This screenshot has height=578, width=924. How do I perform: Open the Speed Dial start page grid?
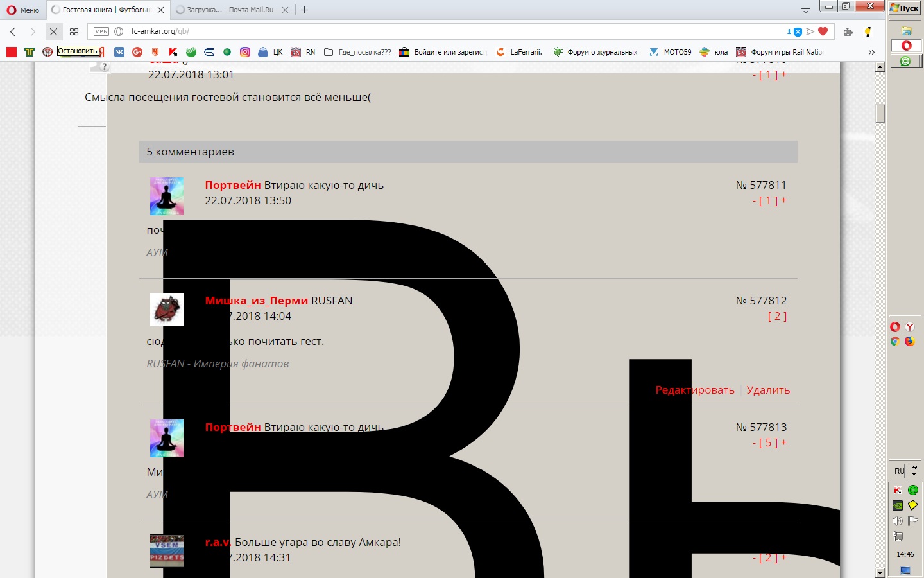(74, 31)
